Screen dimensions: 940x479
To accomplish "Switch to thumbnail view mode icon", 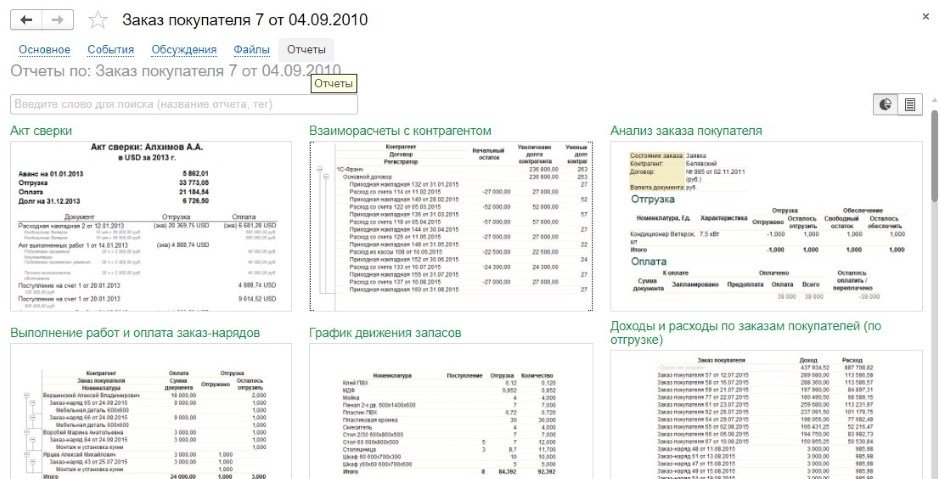I will (885, 104).
